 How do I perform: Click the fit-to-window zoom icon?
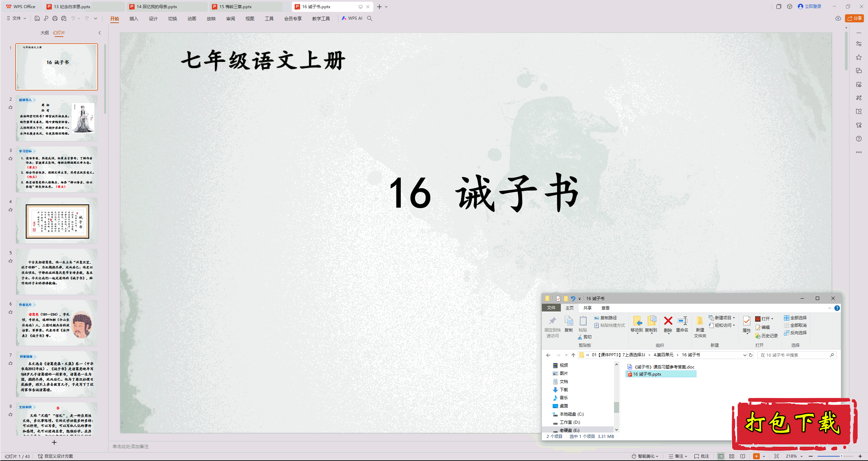click(x=777, y=456)
